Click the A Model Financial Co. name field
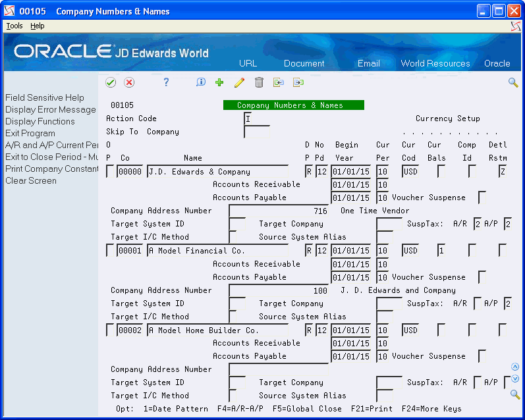 point(217,250)
